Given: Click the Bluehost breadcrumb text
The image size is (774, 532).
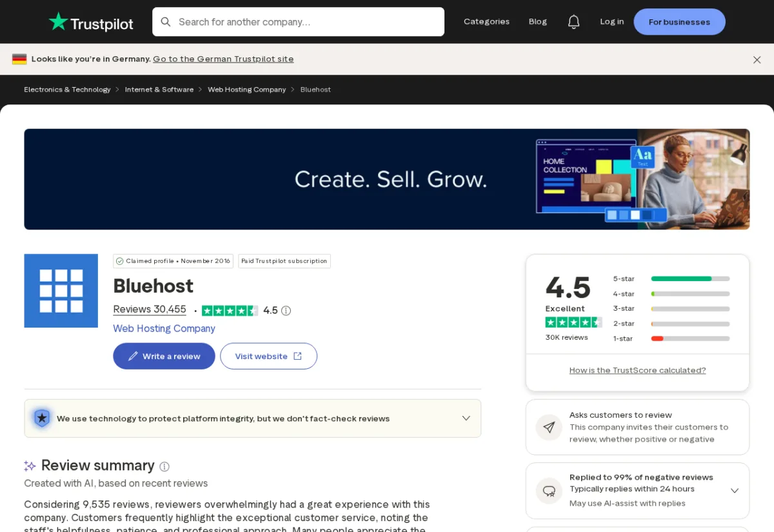Looking at the screenshot, I should point(315,90).
